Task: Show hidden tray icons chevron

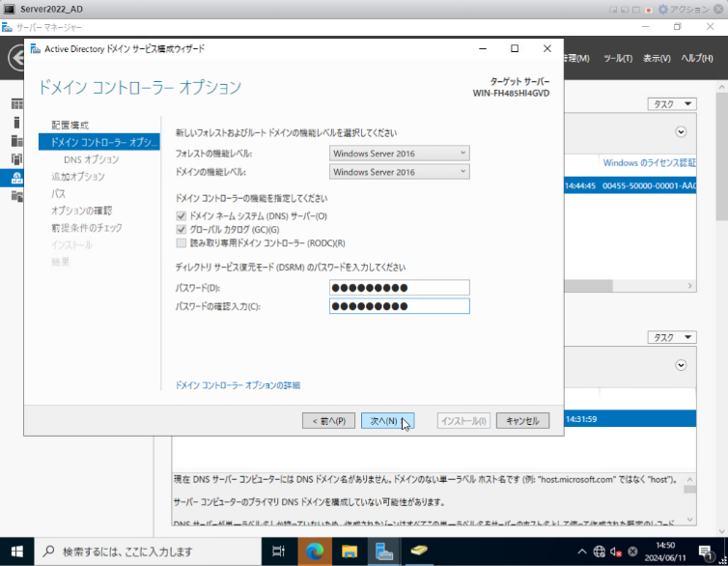Action: tap(582, 552)
